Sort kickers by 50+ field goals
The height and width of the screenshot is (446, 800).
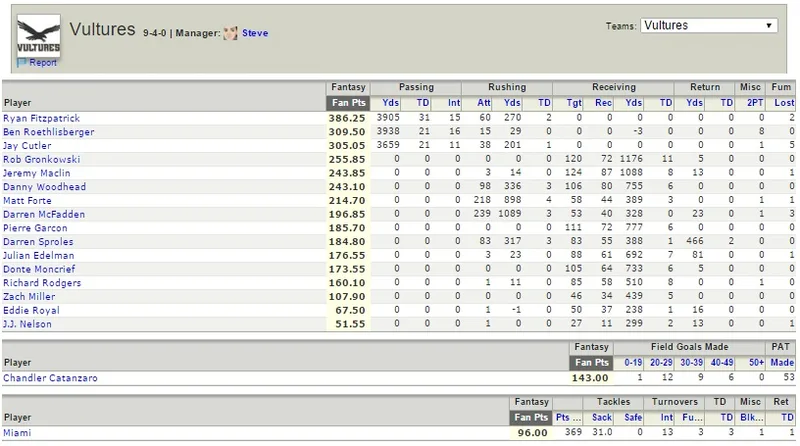click(x=756, y=362)
